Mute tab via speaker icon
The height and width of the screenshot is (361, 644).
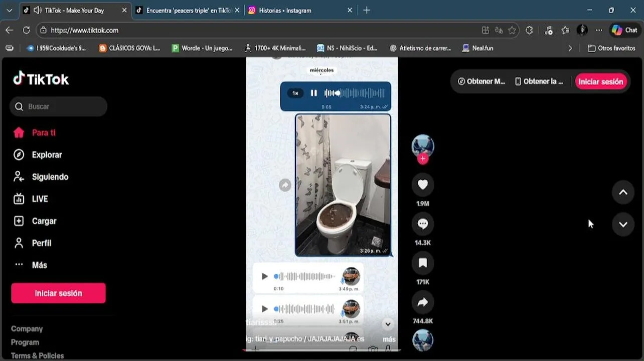[37, 10]
